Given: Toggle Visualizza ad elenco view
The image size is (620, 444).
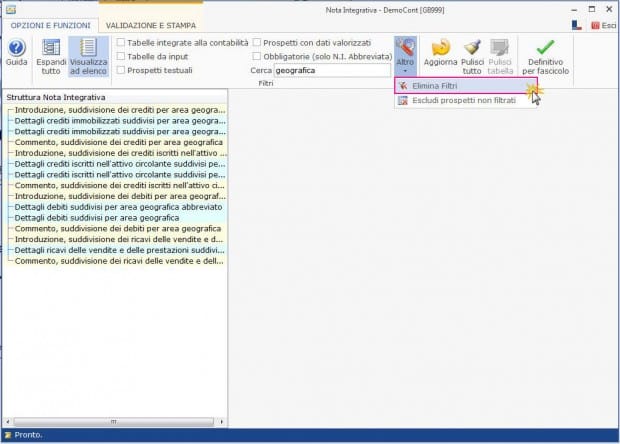Looking at the screenshot, I should [x=88, y=57].
